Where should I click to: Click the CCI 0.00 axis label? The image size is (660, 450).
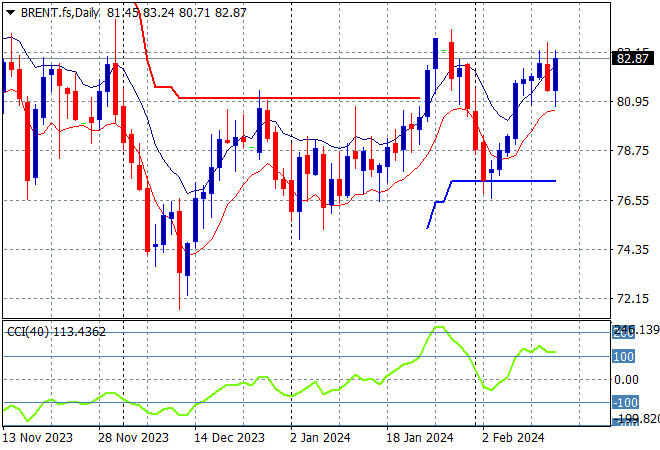coord(626,380)
